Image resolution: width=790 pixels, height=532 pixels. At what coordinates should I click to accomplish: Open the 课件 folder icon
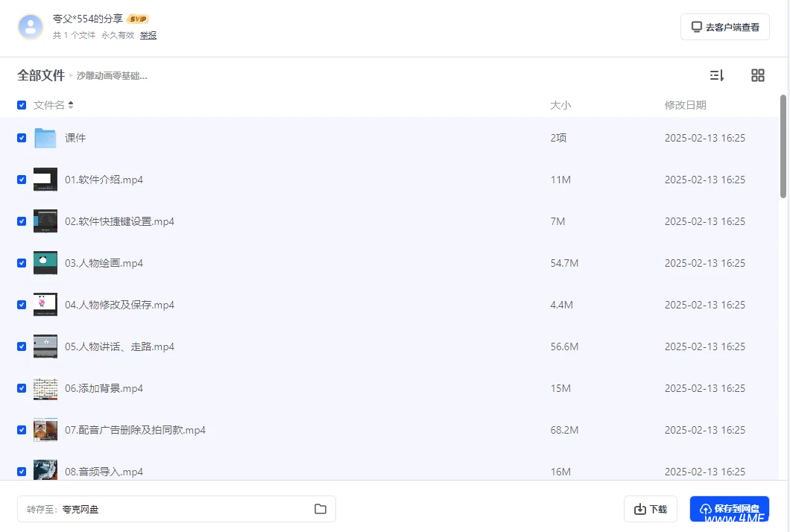[45, 138]
